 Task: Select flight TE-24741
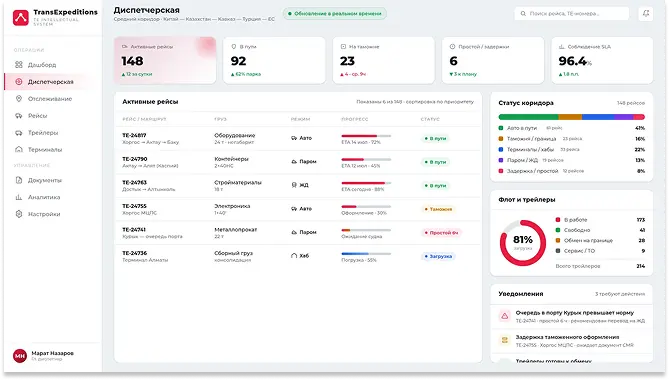[x=298, y=232]
